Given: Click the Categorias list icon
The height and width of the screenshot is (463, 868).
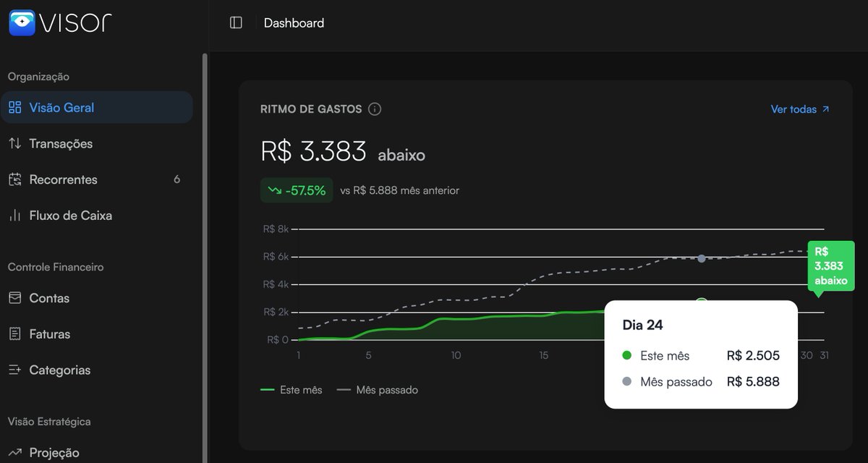Looking at the screenshot, I should click(x=14, y=370).
